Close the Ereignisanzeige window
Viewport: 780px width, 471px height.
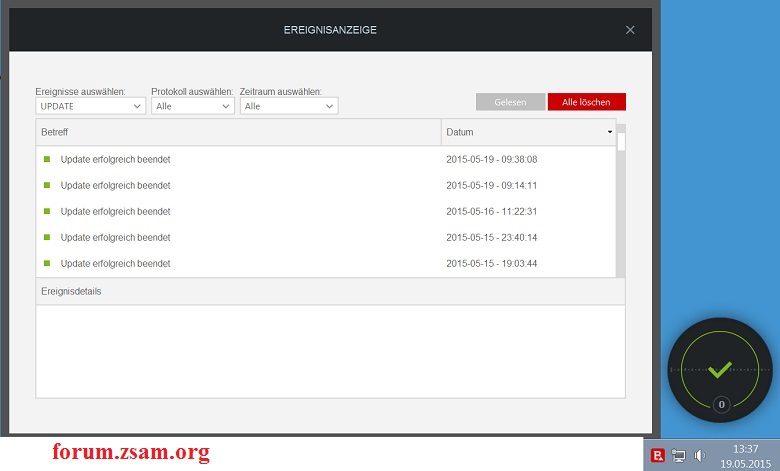(x=630, y=30)
